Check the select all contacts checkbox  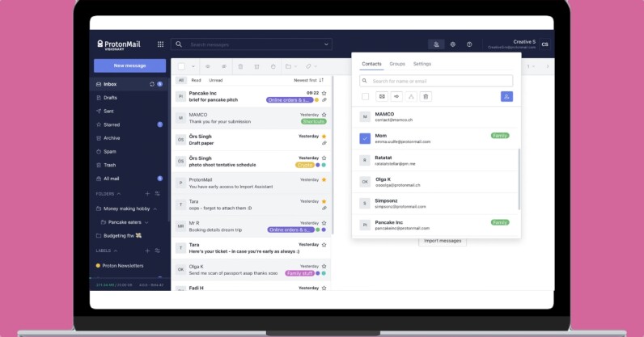point(365,96)
